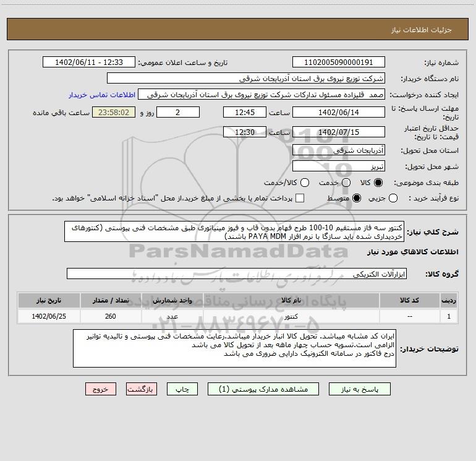Click the ساعت باقی مانده label

(61, 113)
